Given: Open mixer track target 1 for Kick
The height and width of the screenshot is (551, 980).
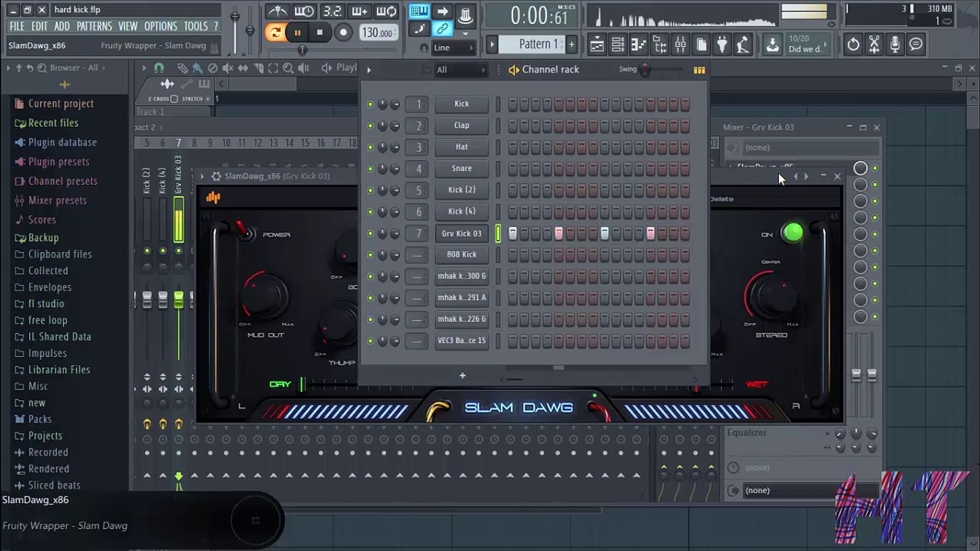Looking at the screenshot, I should 418,105.
